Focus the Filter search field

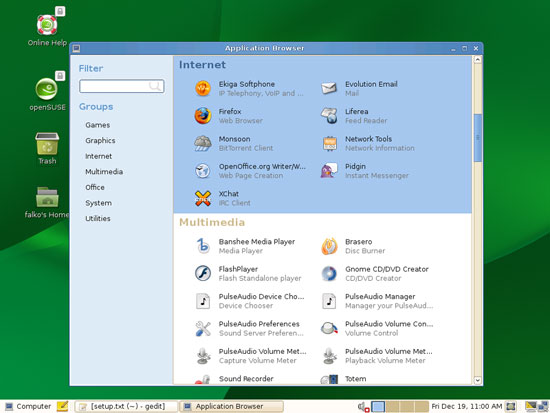[x=122, y=86]
